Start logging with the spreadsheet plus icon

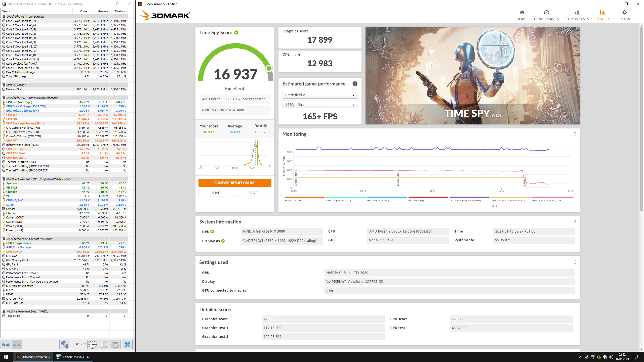coord(104,345)
